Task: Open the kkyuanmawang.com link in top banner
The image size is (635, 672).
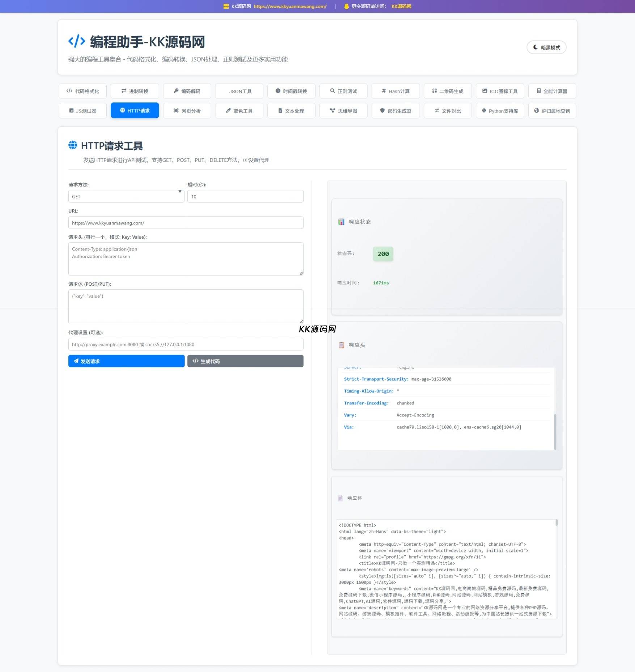Action: pos(290,6)
